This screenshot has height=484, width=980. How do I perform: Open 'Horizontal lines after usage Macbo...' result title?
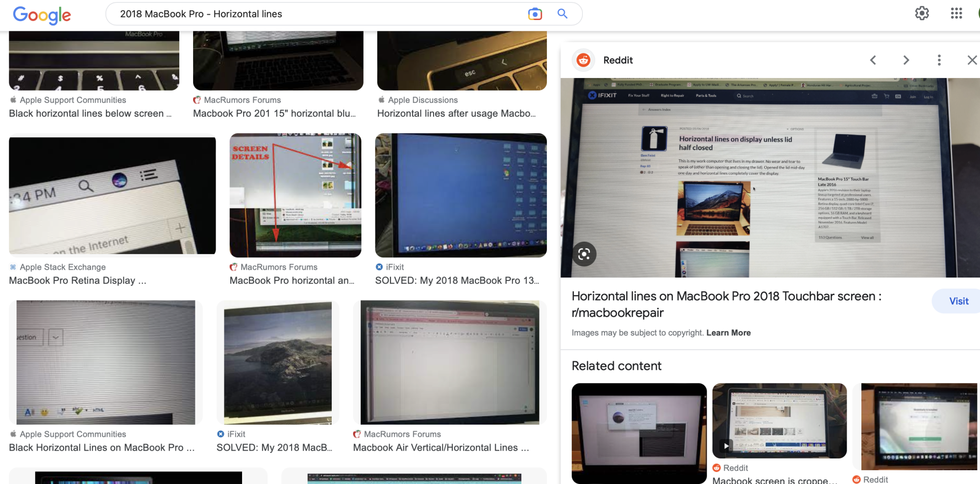coord(457,113)
